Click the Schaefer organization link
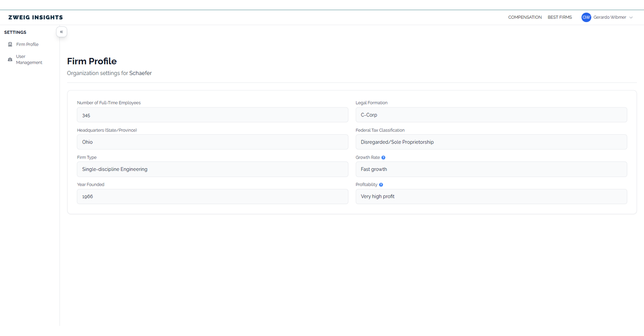The height and width of the screenshot is (336, 644). [x=140, y=73]
